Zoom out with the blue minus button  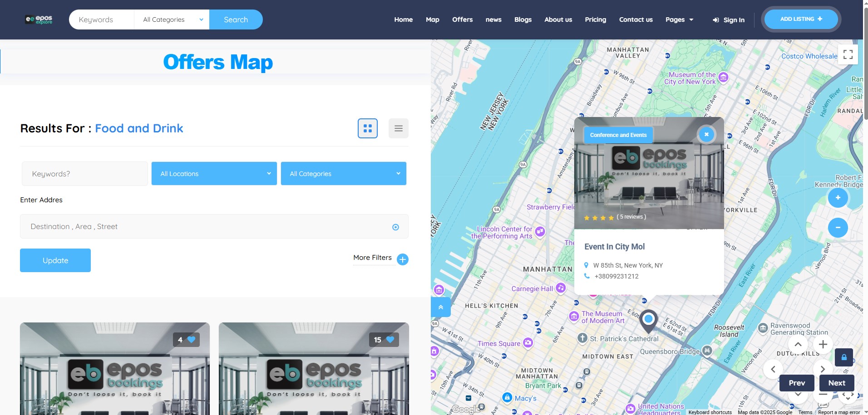pos(838,227)
